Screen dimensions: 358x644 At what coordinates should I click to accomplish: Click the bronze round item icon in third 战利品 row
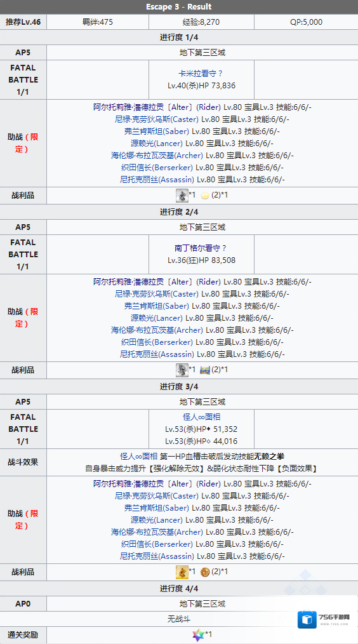coord(205,572)
